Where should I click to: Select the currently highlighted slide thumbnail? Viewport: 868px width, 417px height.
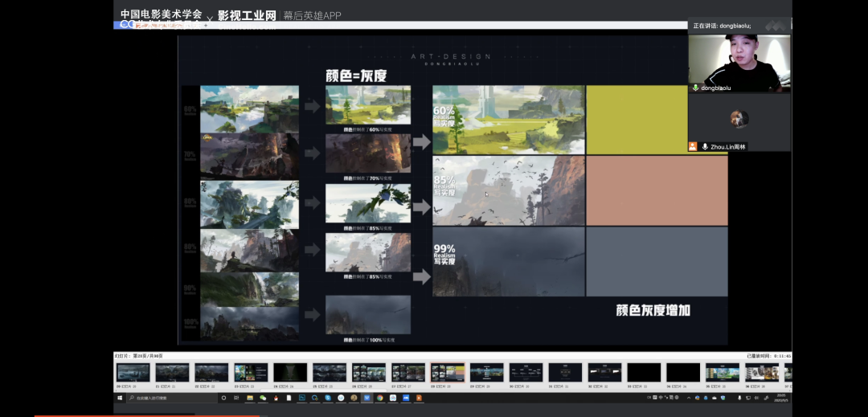coord(448,372)
